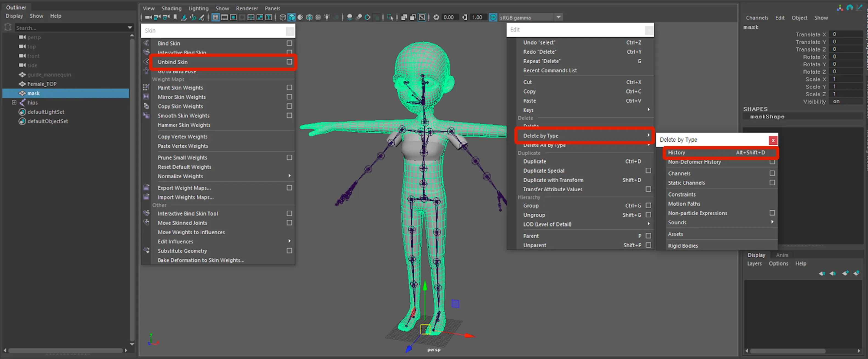Open Channels options box in Delete by Type
The width and height of the screenshot is (868, 359).
772,173
